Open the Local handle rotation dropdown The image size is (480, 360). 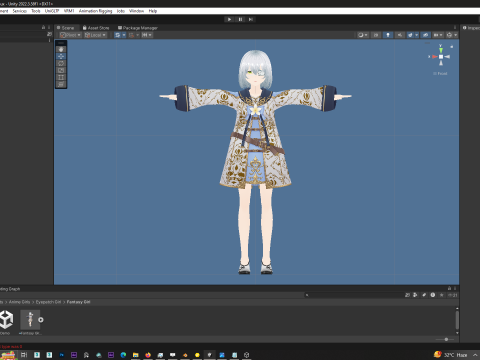tap(95, 35)
